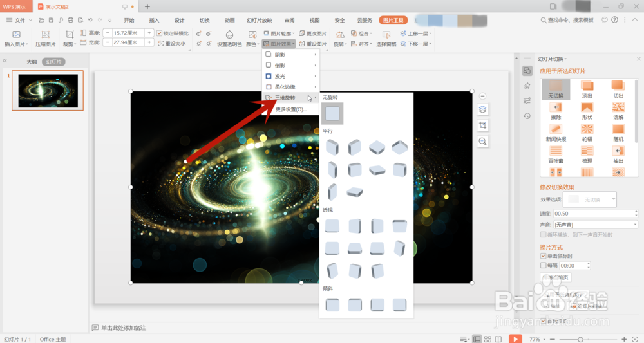Click the layers icon beside the picture
The image size is (644, 343).
482,109
